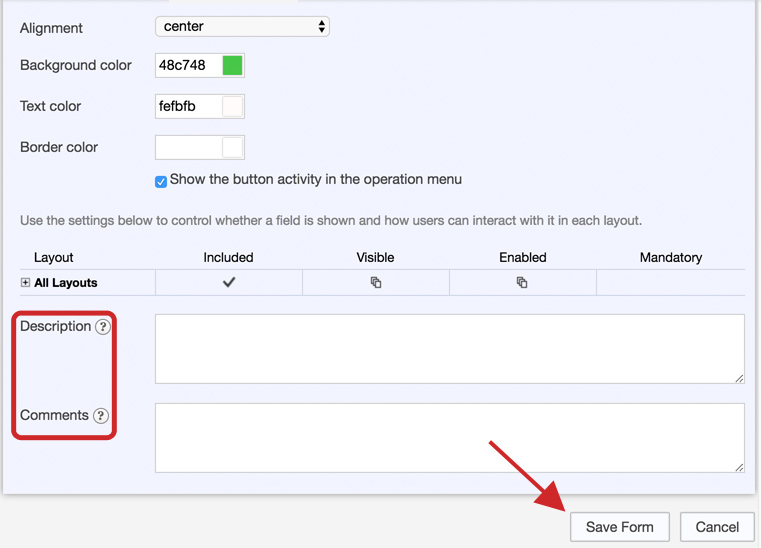
Task: Click the Description help question mark icon
Action: tap(103, 327)
